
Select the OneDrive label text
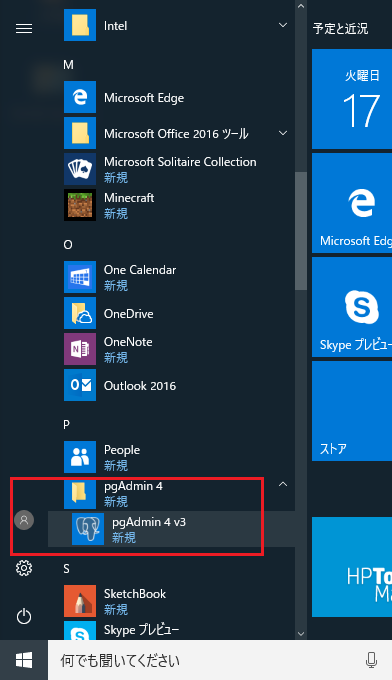128,314
